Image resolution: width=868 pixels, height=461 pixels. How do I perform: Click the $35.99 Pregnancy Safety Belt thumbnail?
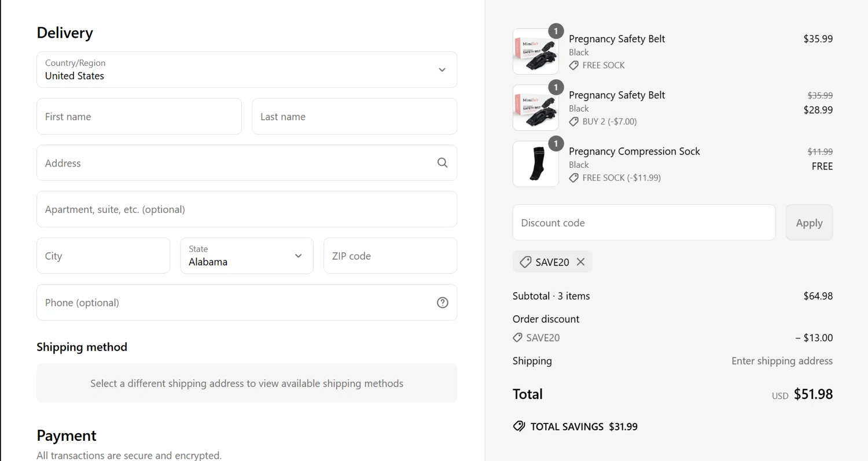point(535,51)
